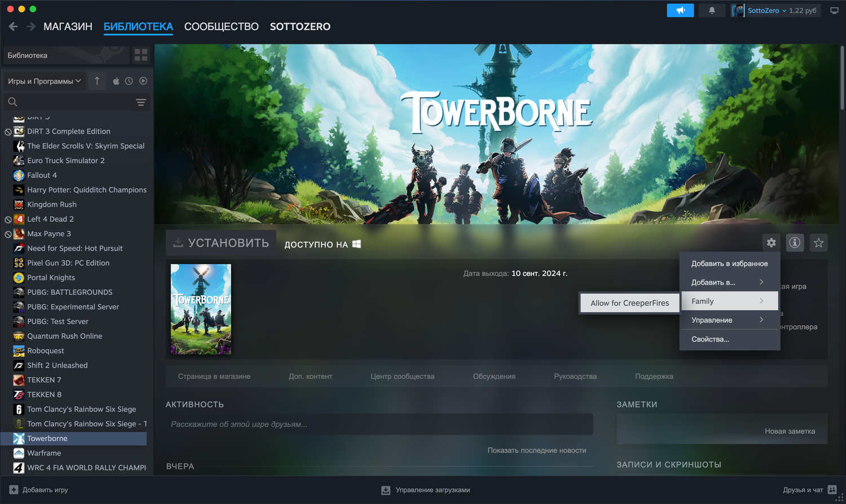This screenshot has height=504, width=846.
Task: Click the УСТАНОВИТЬ install button
Action: 221,243
